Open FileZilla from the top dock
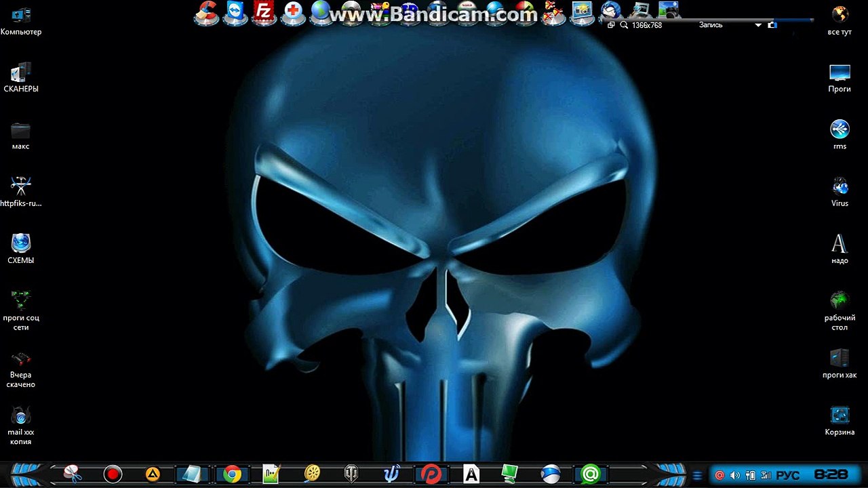This screenshot has width=868, height=488. point(264,12)
